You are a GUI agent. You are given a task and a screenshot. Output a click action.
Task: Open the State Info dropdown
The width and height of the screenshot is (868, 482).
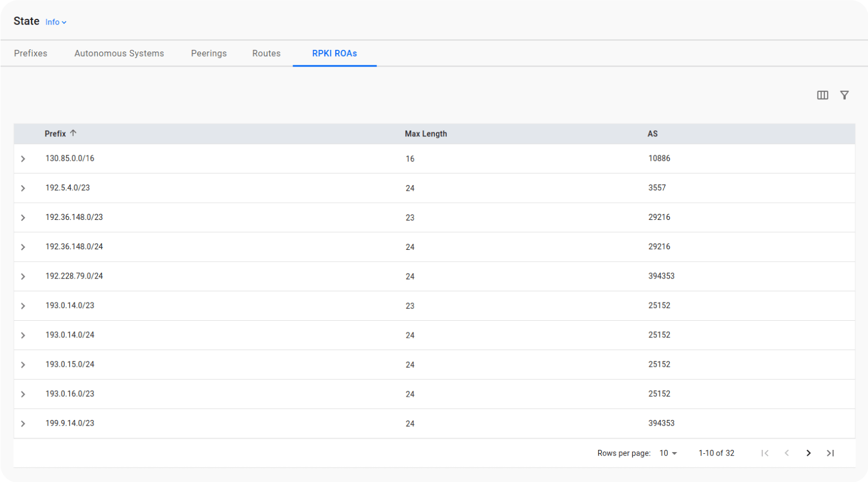pos(56,22)
